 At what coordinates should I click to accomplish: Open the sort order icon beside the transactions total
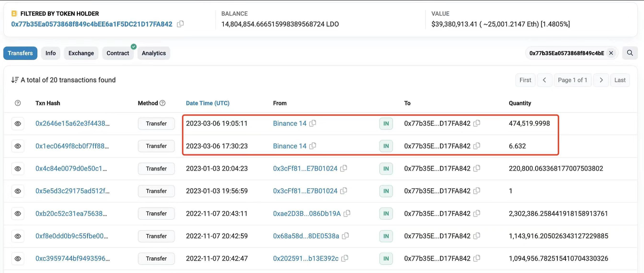pyautogui.click(x=15, y=80)
